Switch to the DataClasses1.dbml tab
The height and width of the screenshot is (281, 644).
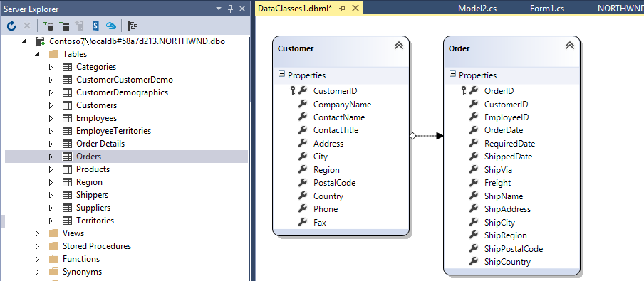(x=296, y=9)
